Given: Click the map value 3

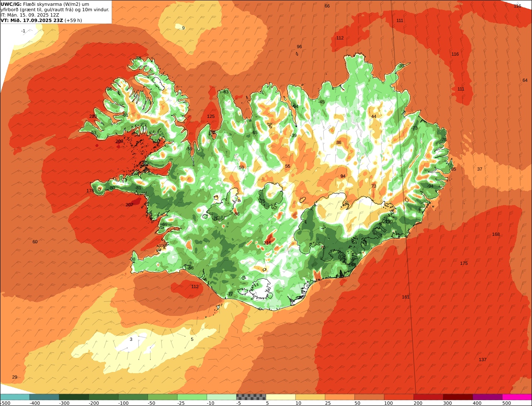Looking at the screenshot, I should [x=131, y=339].
